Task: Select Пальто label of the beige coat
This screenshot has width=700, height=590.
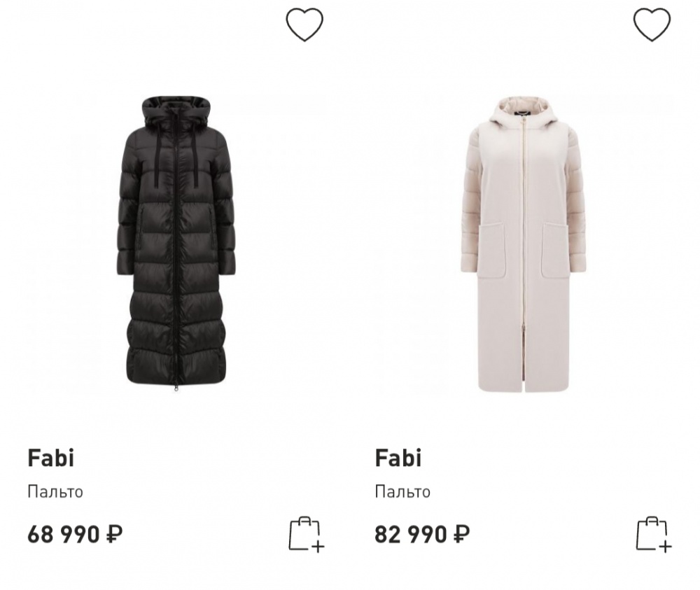Action: (402, 492)
